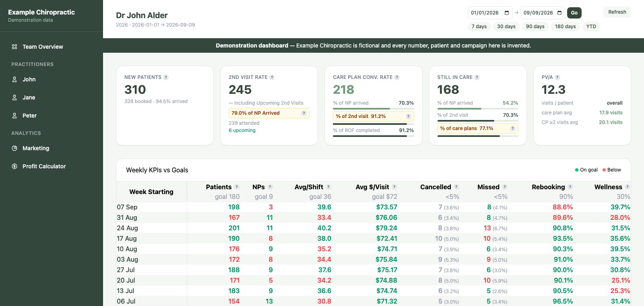Click help icon beside Cancelled column header
This screenshot has height=306, width=644.
pos(456,187)
